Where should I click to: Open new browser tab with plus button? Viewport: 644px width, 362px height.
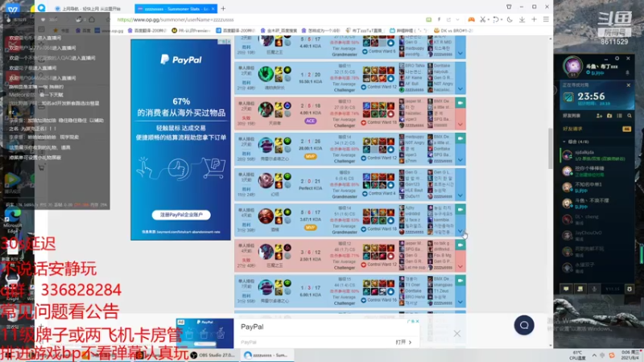(223, 8)
